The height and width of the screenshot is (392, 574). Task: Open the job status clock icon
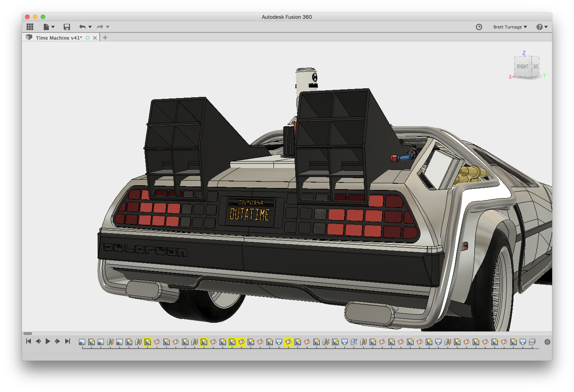(x=479, y=27)
